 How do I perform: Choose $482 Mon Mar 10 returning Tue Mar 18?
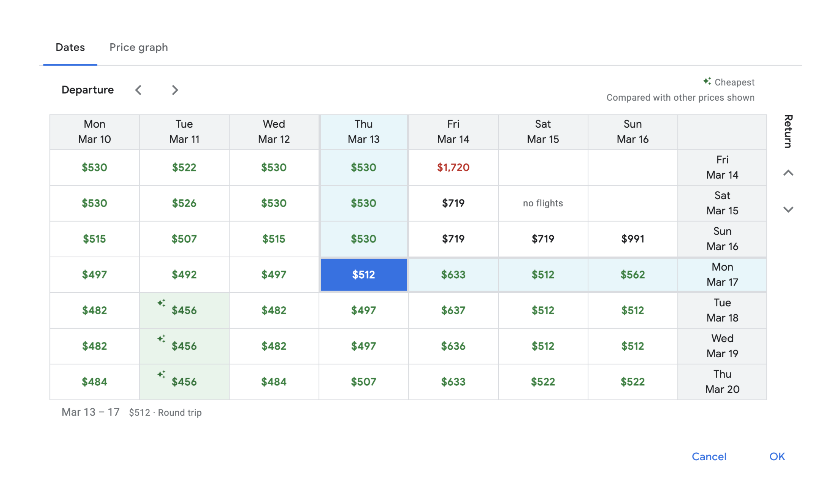point(95,311)
